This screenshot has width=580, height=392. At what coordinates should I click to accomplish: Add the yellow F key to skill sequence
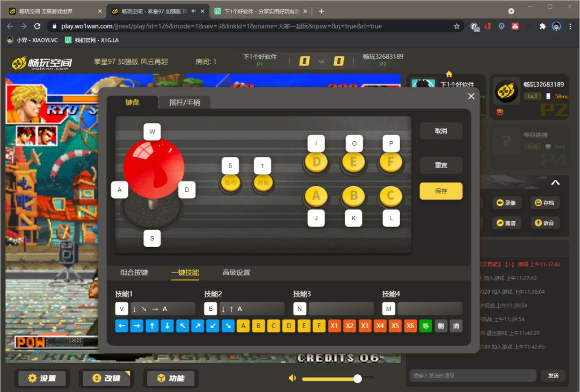point(319,326)
